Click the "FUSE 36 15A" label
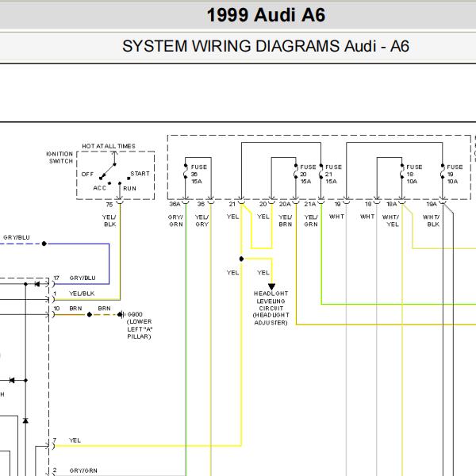This screenshot has height=476, width=476. (199, 175)
